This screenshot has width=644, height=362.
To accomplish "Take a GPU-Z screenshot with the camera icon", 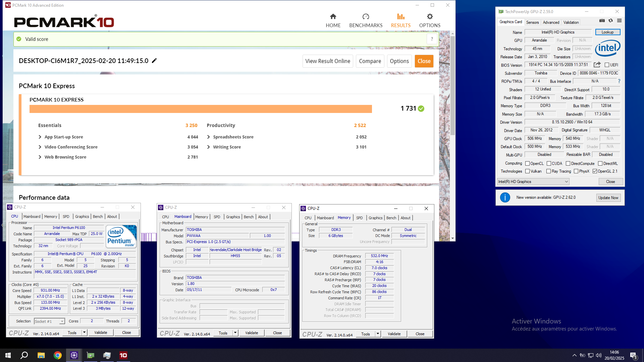I will tap(602, 21).
